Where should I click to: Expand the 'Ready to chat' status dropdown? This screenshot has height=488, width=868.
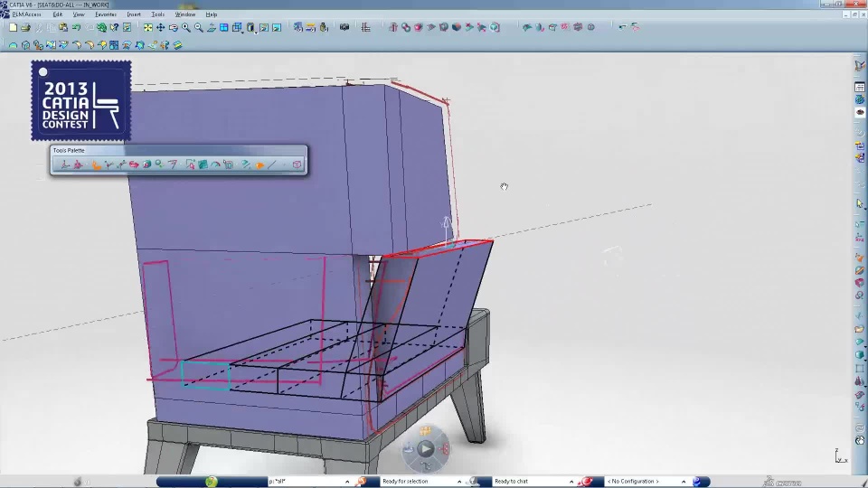click(572, 482)
